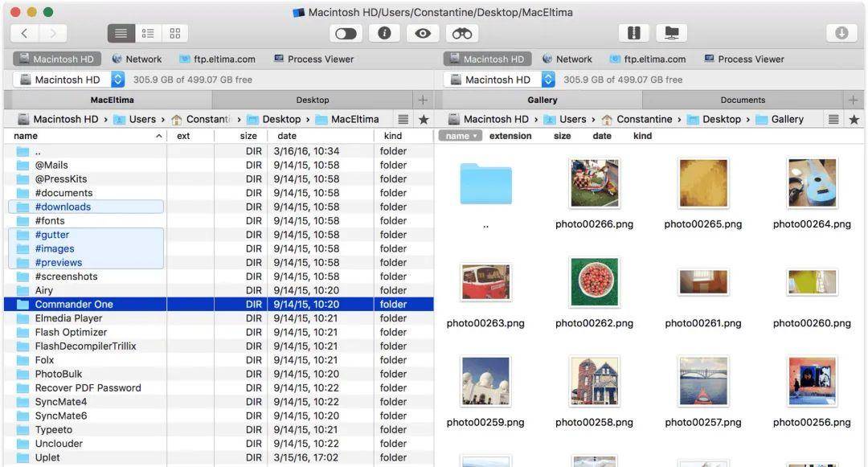Open Process Viewer in right pane
The height and width of the screenshot is (467, 868).
[744, 59]
